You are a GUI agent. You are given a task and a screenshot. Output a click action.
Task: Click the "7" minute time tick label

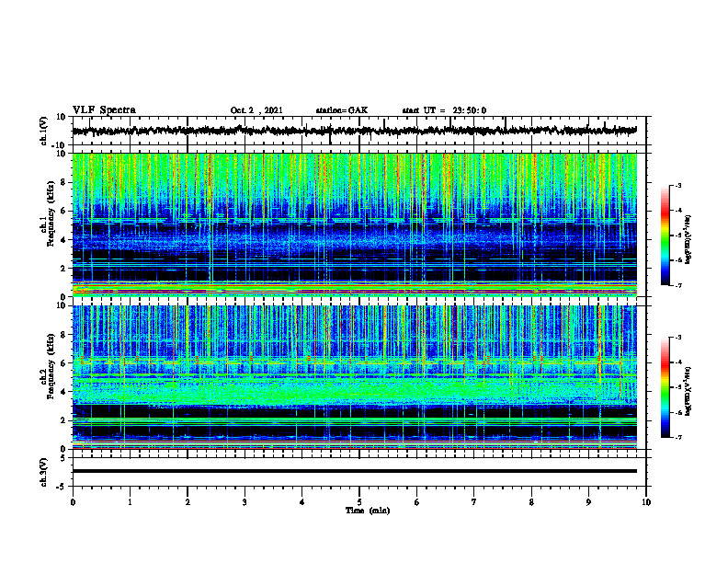[x=474, y=502]
